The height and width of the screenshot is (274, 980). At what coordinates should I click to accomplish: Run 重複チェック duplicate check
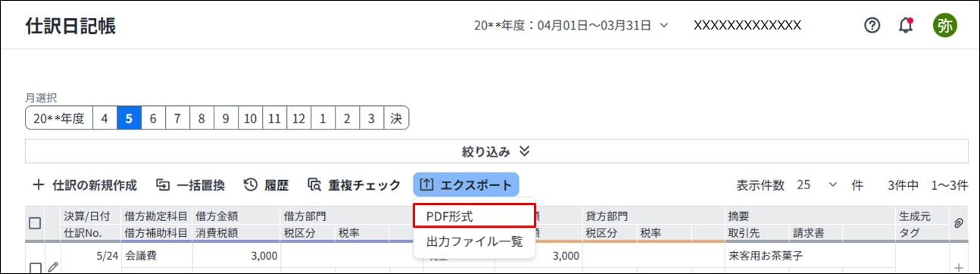(354, 185)
